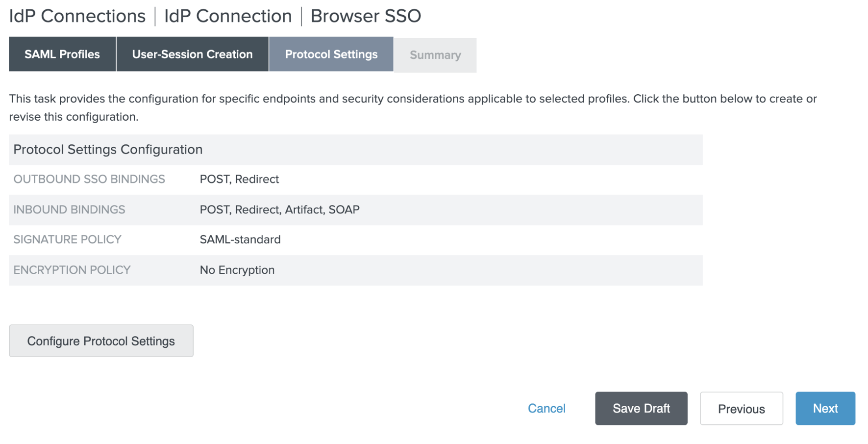868x444 pixels.
Task: Go to the Summary tab
Action: [435, 55]
